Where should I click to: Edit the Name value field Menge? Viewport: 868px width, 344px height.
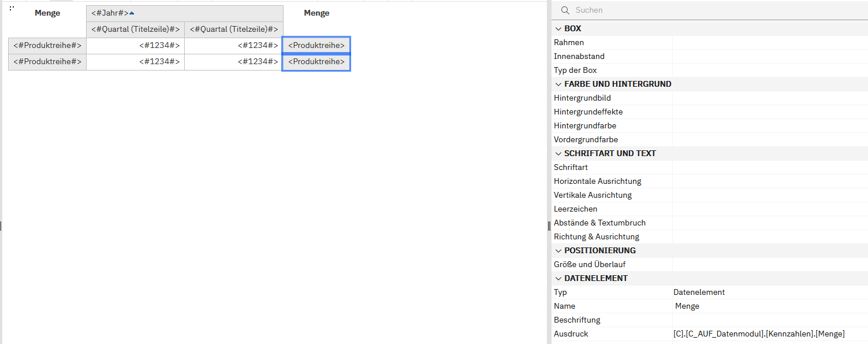pyautogui.click(x=768, y=306)
